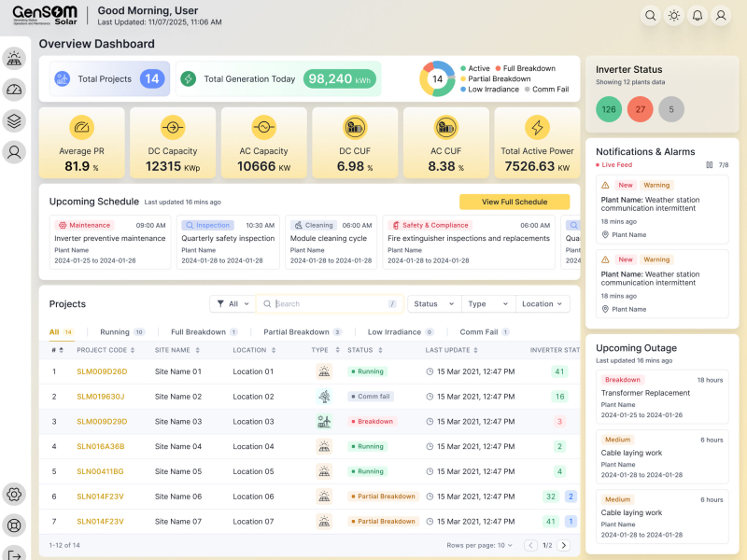747x560 pixels.
Task: Open the user profile icon in header
Action: coord(721,16)
